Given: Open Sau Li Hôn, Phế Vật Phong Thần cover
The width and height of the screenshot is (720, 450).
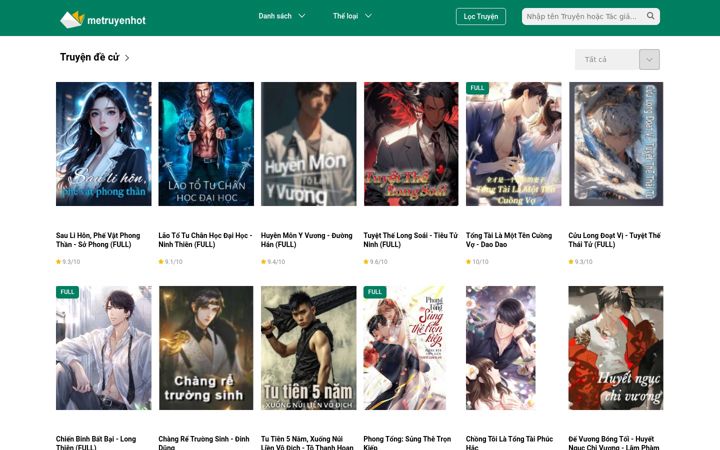Looking at the screenshot, I should coord(104,144).
